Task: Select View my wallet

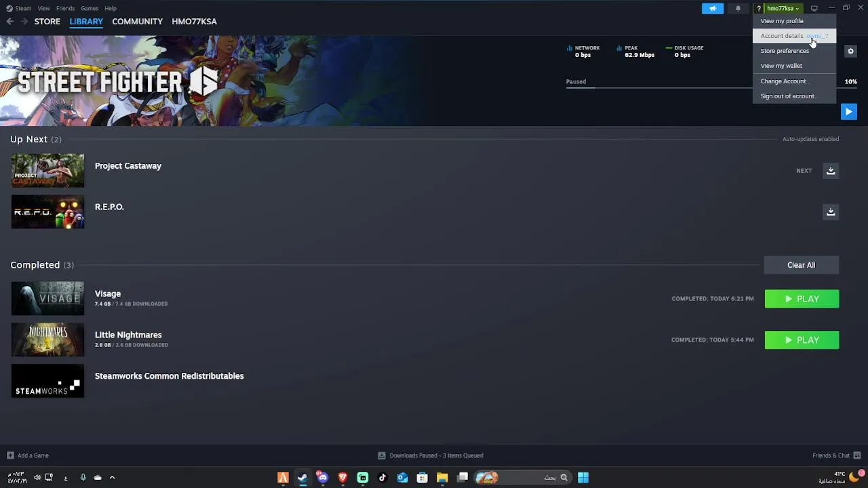Action: [794, 66]
